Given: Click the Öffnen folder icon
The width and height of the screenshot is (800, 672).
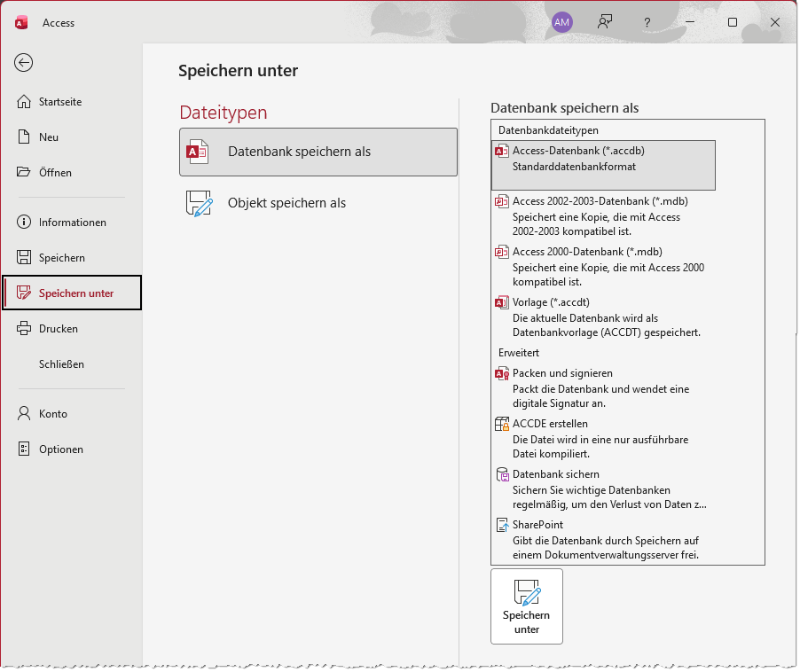Looking at the screenshot, I should click(23, 172).
